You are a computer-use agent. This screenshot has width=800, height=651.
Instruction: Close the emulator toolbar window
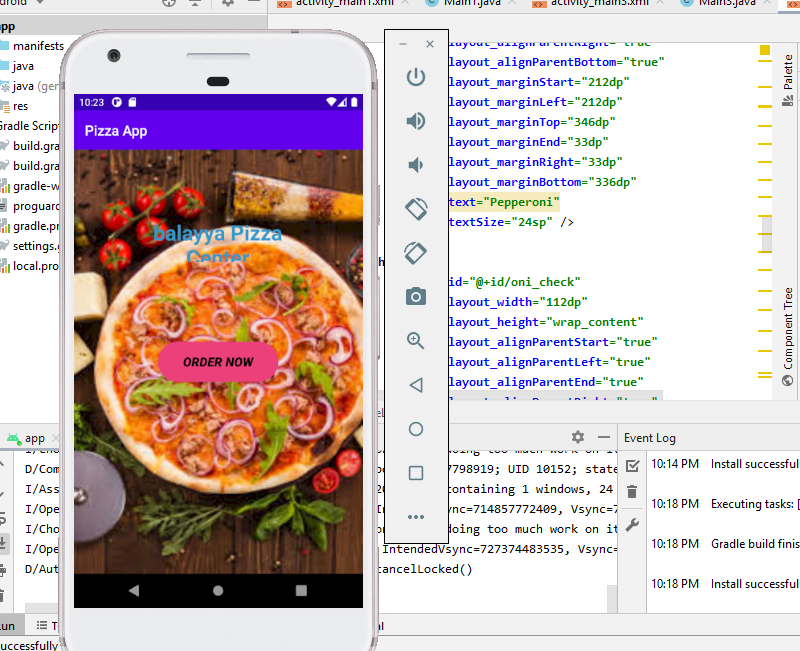pyautogui.click(x=430, y=44)
